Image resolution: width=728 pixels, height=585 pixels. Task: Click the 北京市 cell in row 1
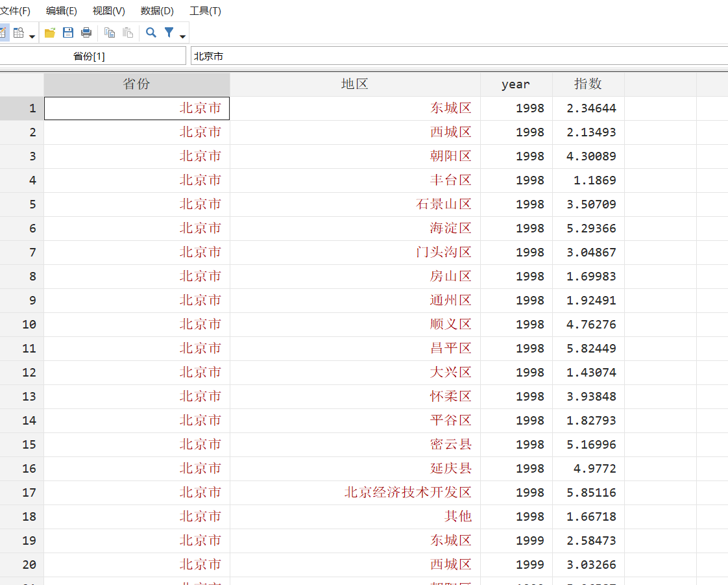pos(137,108)
